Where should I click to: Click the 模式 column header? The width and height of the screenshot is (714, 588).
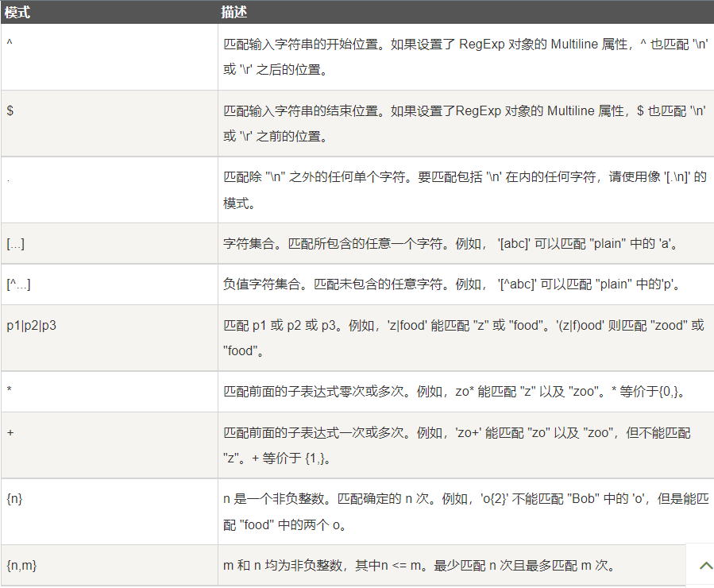tap(110, 12)
